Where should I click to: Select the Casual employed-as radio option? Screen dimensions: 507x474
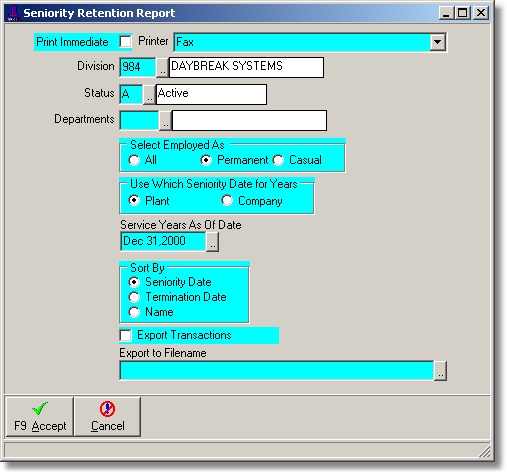coord(278,160)
